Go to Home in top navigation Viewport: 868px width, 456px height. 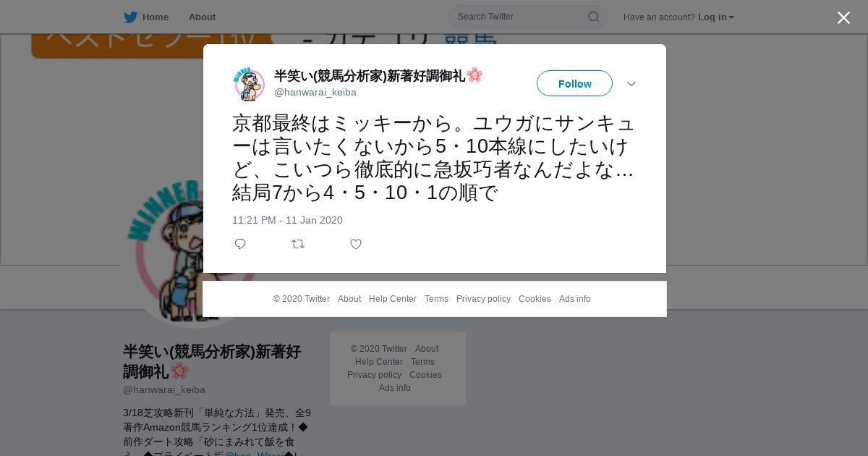coord(156,17)
